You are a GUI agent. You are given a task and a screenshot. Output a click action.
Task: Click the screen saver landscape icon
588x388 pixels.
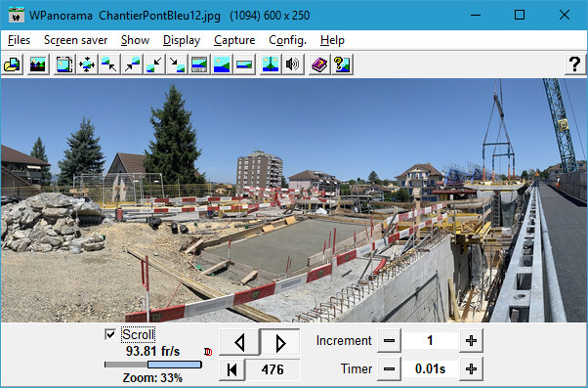point(38,65)
